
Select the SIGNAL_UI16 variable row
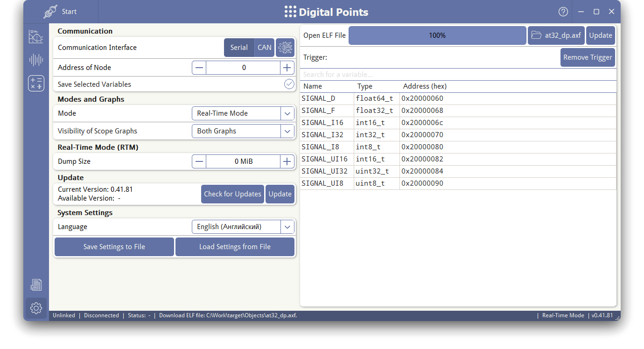pyautogui.click(x=458, y=159)
